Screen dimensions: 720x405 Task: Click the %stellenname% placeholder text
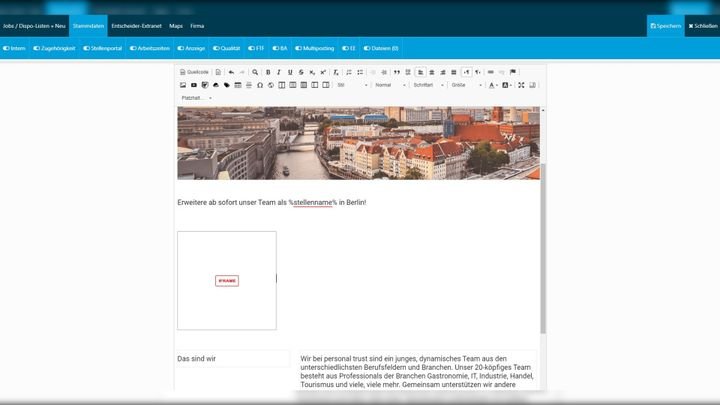(x=313, y=202)
